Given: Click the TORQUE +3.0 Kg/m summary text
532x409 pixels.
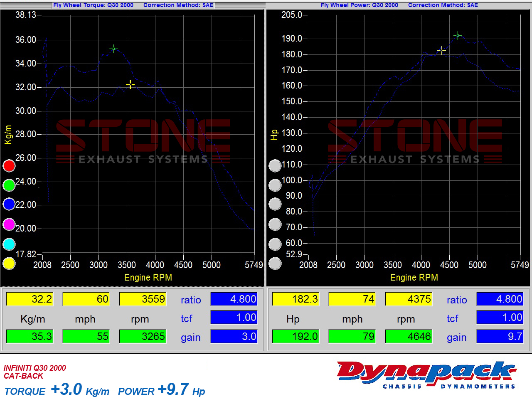Looking at the screenshot, I should point(57,390).
